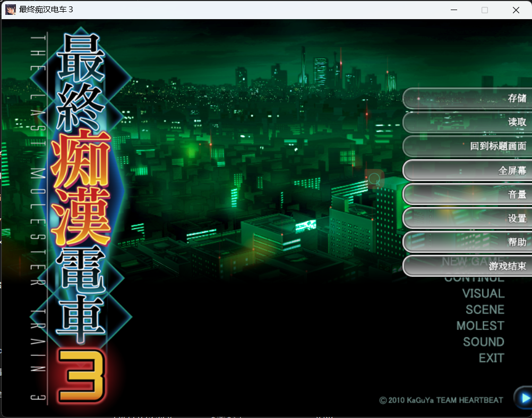
Task: Click the 2010 KaGuYa TEAM HEARTBEAT copyright text
Action: [x=441, y=400]
